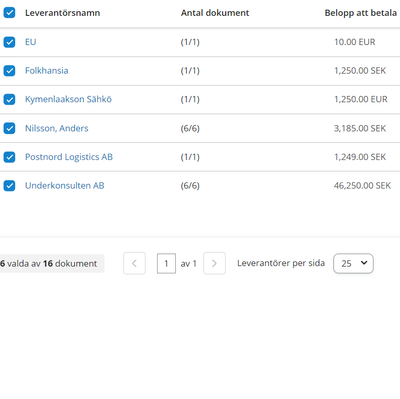Deselect Kymenlaakson Sähkö checkbox
This screenshot has width=400, height=399.
(9, 99)
